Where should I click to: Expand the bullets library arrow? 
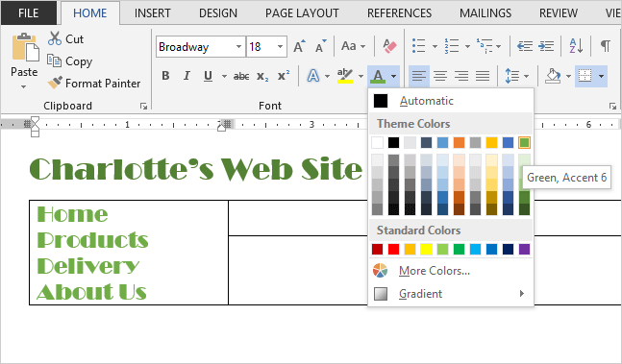pyautogui.click(x=435, y=46)
